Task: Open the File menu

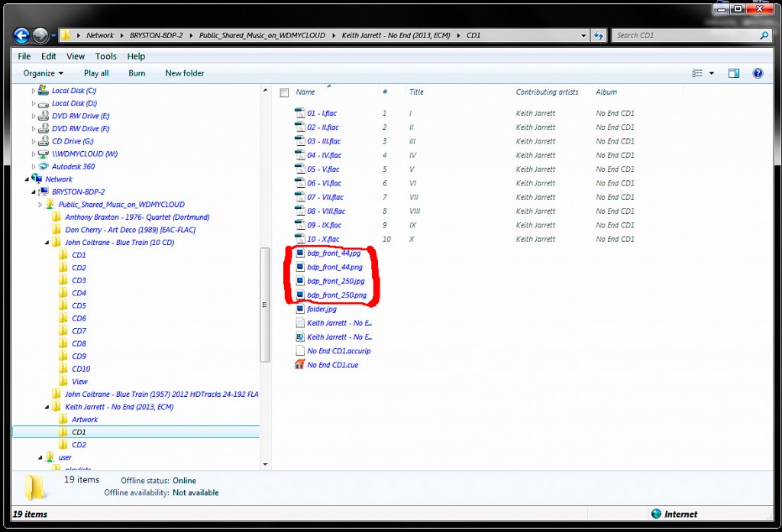Action: pyautogui.click(x=24, y=56)
